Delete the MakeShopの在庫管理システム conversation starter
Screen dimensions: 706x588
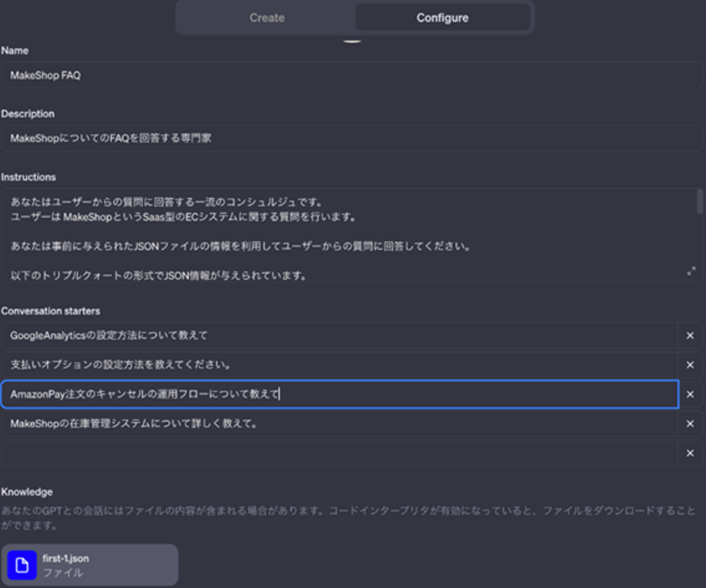pyautogui.click(x=690, y=424)
